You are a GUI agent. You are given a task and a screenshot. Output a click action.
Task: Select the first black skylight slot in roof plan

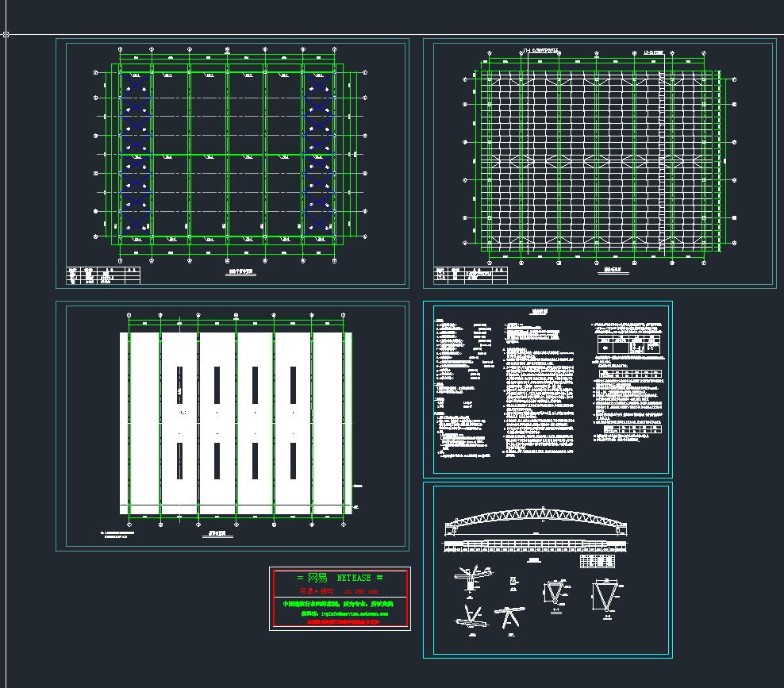[179, 385]
